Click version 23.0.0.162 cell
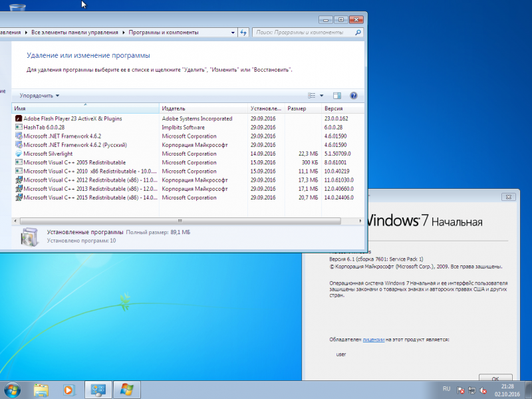The image size is (532, 399). coord(336,118)
